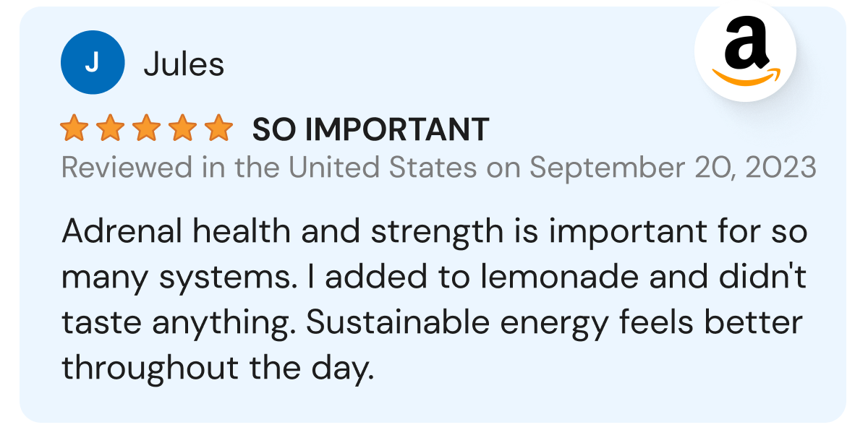Select the fifth orange rating star

[218, 129]
